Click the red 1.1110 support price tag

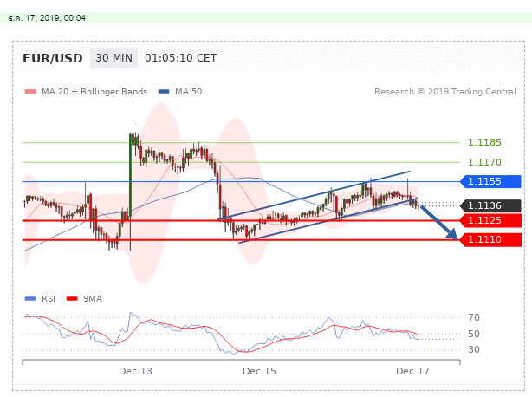(490, 240)
